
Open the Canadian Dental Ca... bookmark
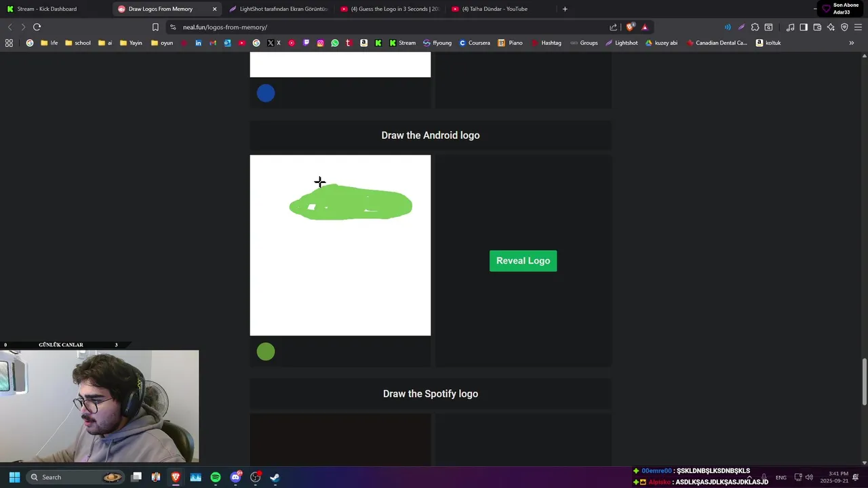point(717,43)
